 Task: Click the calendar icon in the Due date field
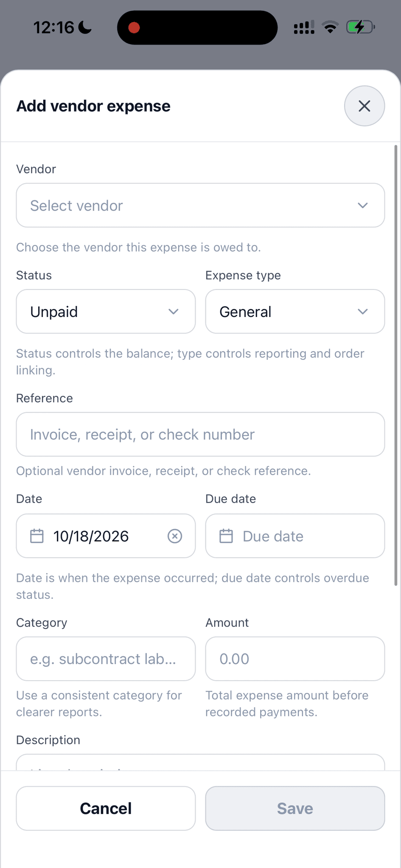click(x=226, y=536)
